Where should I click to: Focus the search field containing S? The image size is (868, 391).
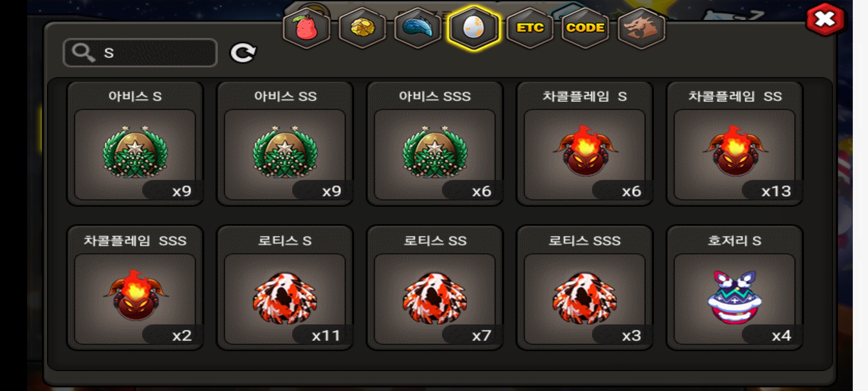tap(140, 53)
